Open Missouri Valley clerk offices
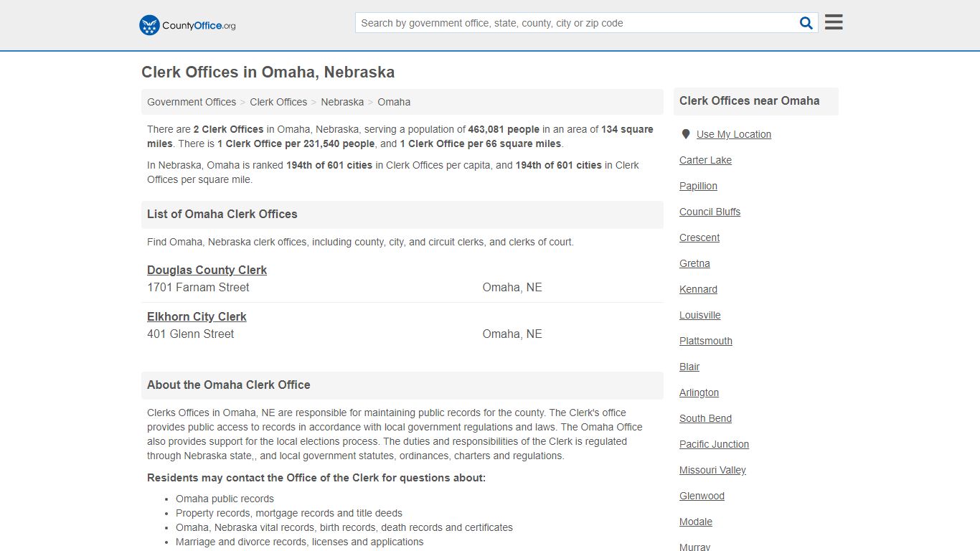The height and width of the screenshot is (551, 980). point(712,470)
